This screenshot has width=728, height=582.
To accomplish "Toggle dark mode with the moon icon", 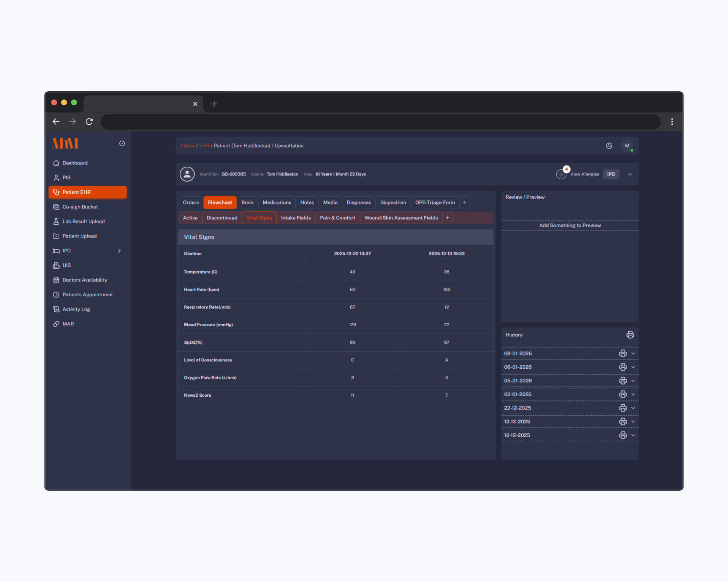I will click(609, 146).
